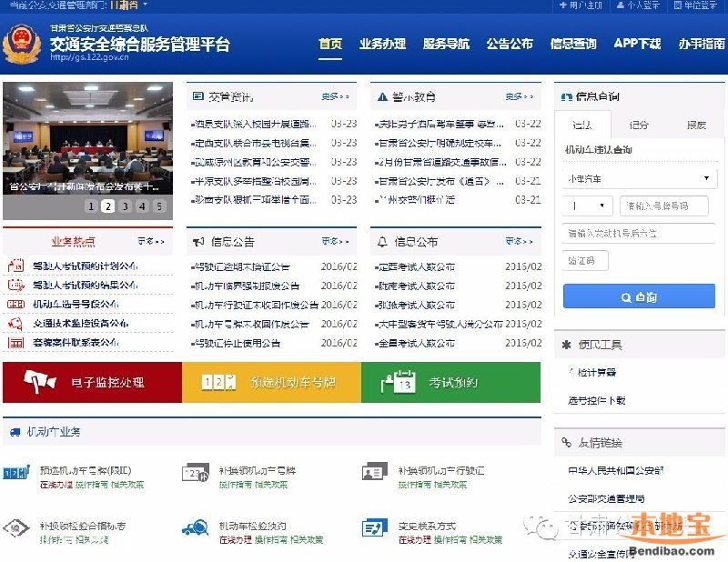Click 更多 link in 信息公告 panel
This screenshot has width=728, height=562.
point(335,241)
